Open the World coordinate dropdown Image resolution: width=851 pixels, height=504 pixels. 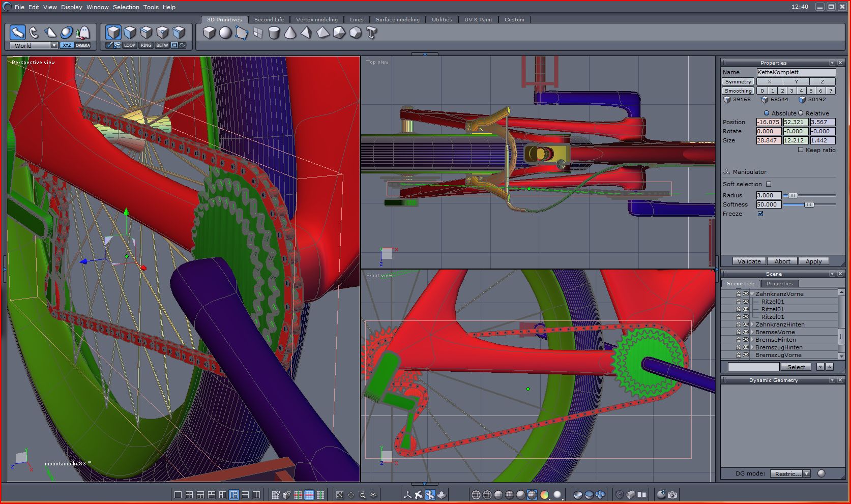tap(54, 46)
